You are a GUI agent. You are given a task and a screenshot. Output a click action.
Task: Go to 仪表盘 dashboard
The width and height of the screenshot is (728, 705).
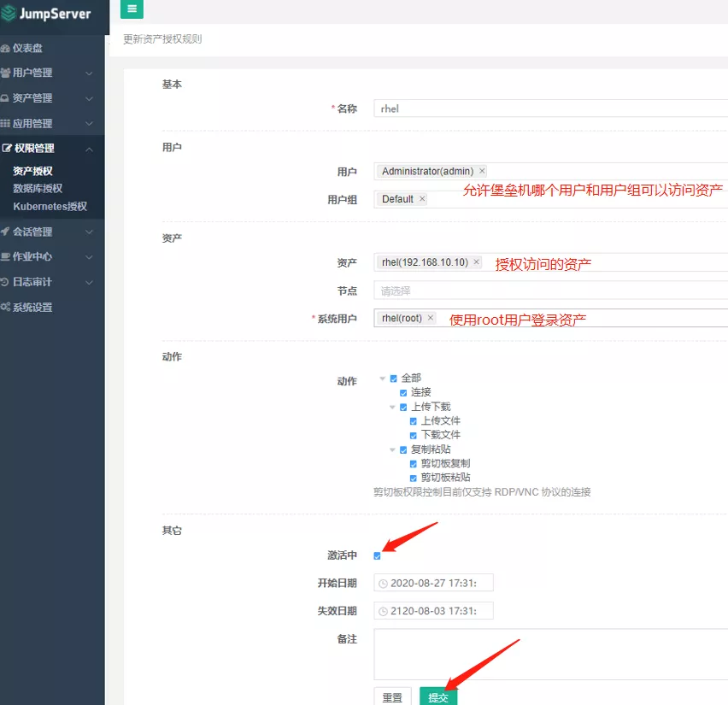tap(27, 48)
